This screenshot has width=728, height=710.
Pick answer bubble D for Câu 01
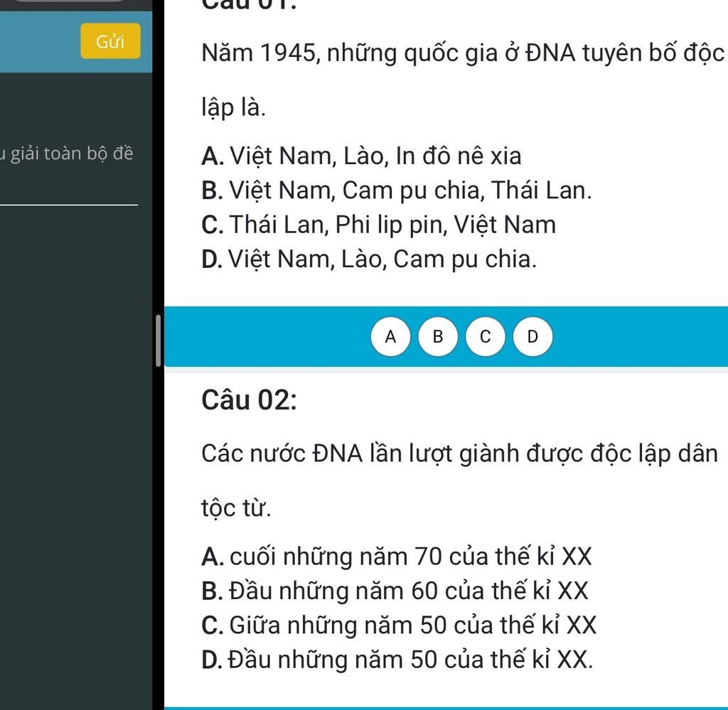533,337
